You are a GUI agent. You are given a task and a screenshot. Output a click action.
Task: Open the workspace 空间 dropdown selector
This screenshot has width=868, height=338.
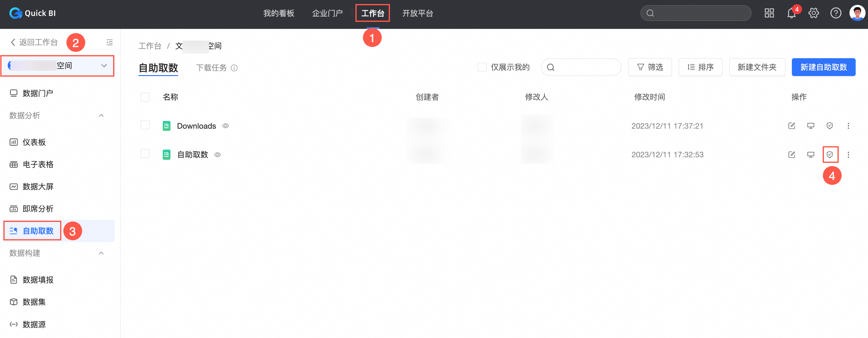57,66
